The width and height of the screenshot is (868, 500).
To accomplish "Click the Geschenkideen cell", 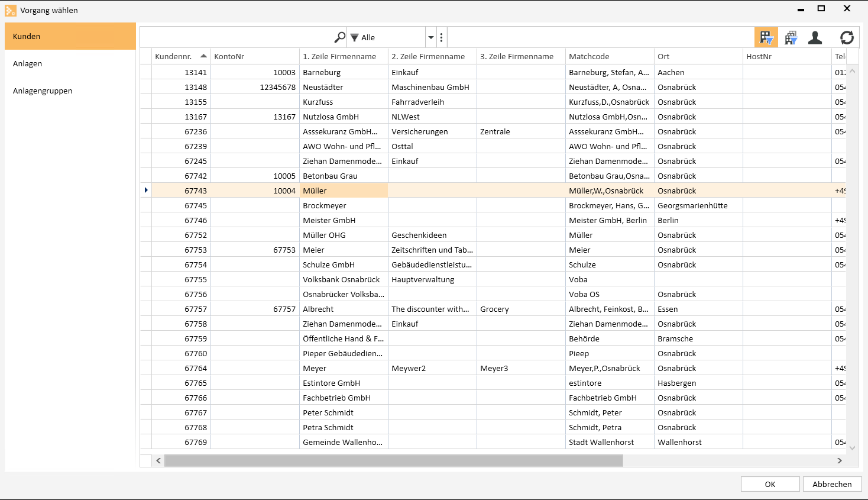I will [432, 235].
